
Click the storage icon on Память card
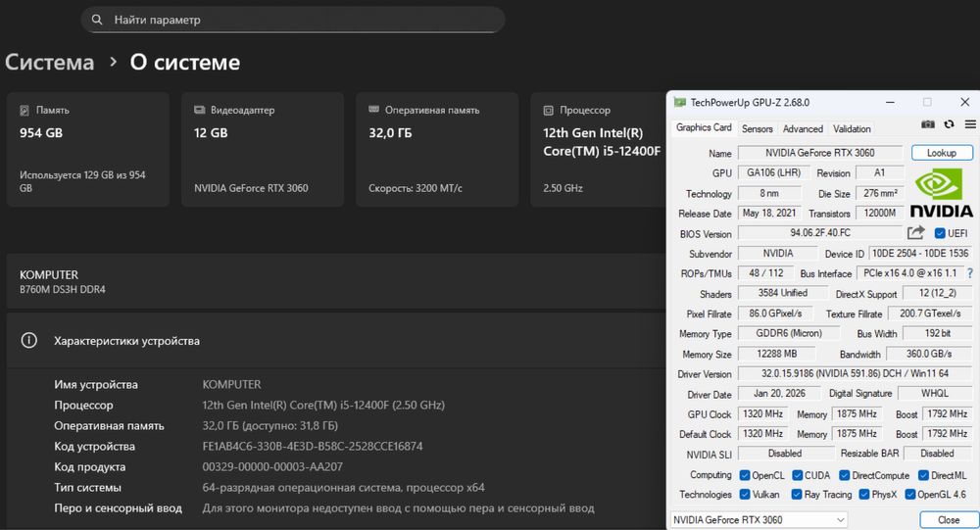[x=24, y=110]
